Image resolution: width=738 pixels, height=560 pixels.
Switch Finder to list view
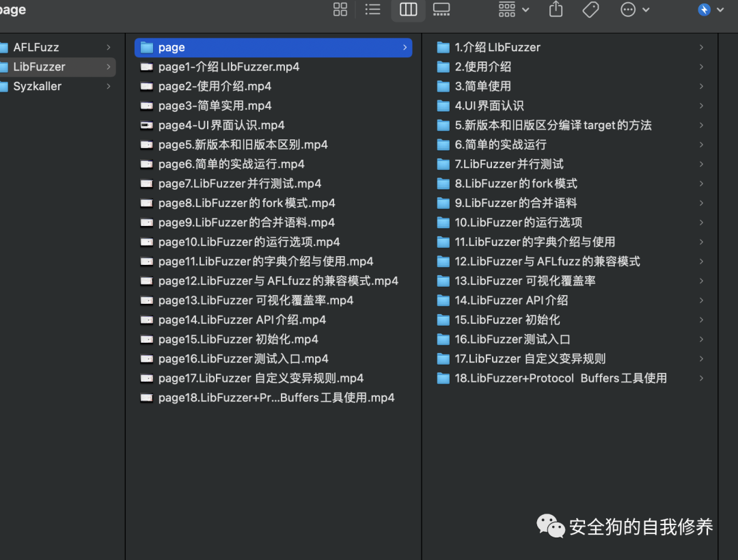pyautogui.click(x=373, y=10)
